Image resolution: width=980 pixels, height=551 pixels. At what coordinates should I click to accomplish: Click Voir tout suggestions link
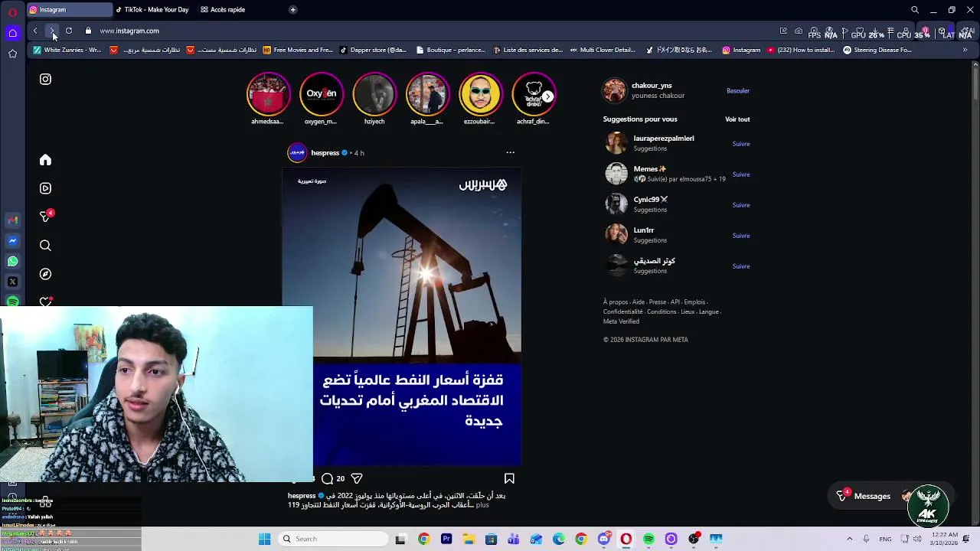(x=737, y=119)
